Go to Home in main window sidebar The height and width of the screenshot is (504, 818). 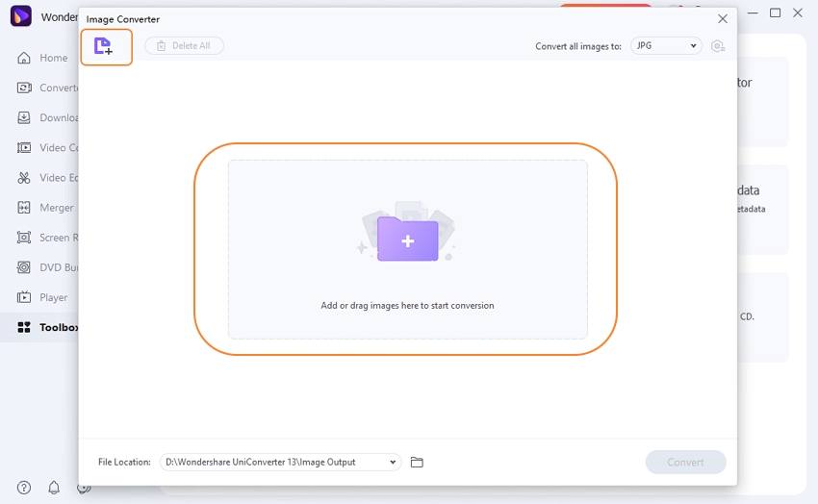pos(42,58)
